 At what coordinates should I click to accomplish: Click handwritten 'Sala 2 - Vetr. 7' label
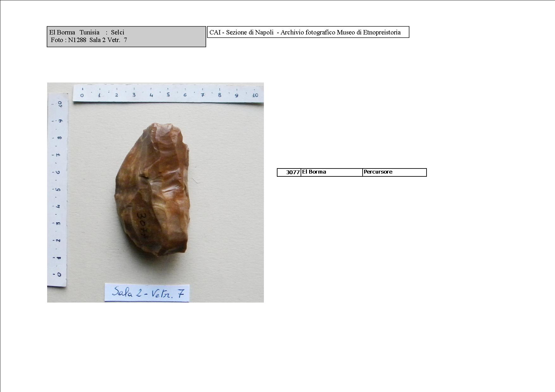[147, 292]
